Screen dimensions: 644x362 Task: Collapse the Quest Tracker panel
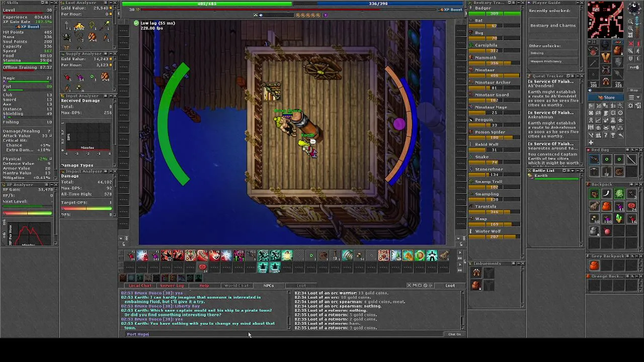pyautogui.click(x=578, y=76)
